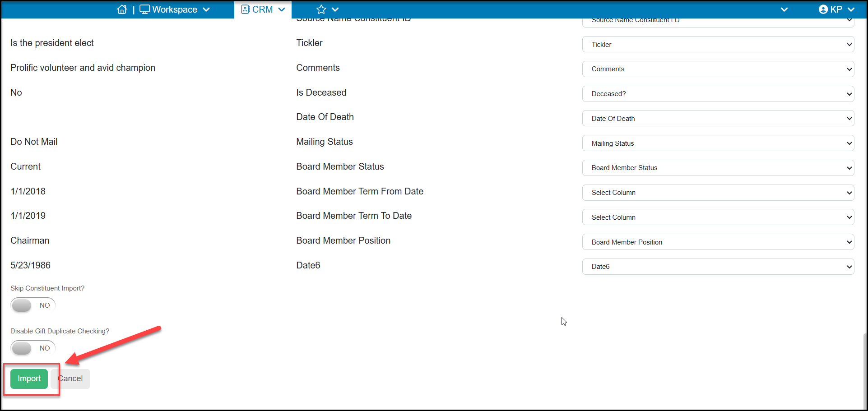Screen dimensions: 868x411
Task: Open the favorites star icon
Action: tap(321, 9)
